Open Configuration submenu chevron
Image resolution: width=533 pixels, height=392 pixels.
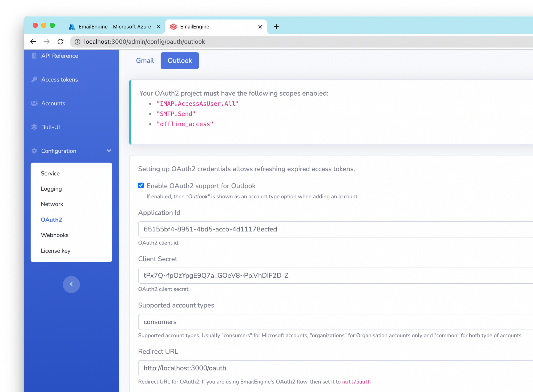pyautogui.click(x=108, y=150)
